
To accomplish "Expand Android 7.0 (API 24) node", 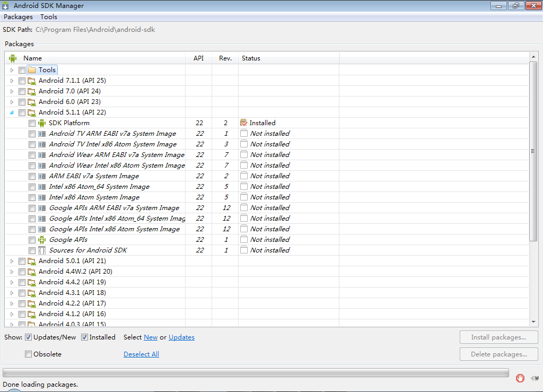I will (x=12, y=91).
